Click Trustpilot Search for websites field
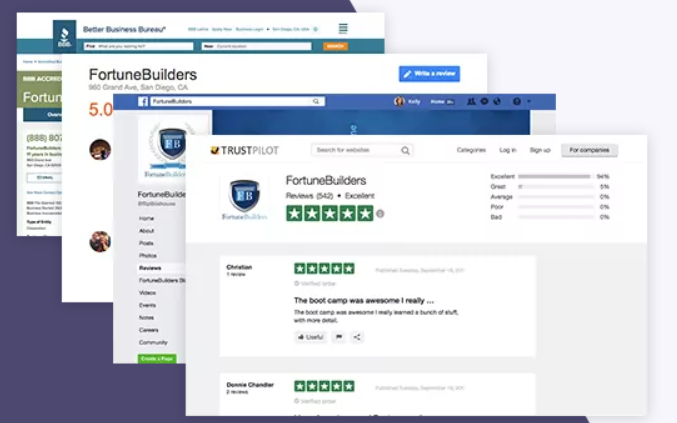This screenshot has height=423, width=677. (362, 150)
